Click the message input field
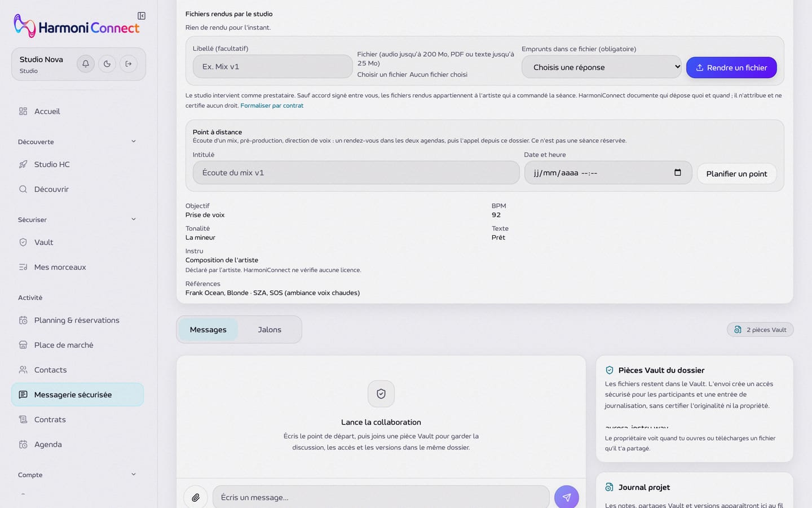This screenshot has width=812, height=508. pyautogui.click(x=381, y=497)
